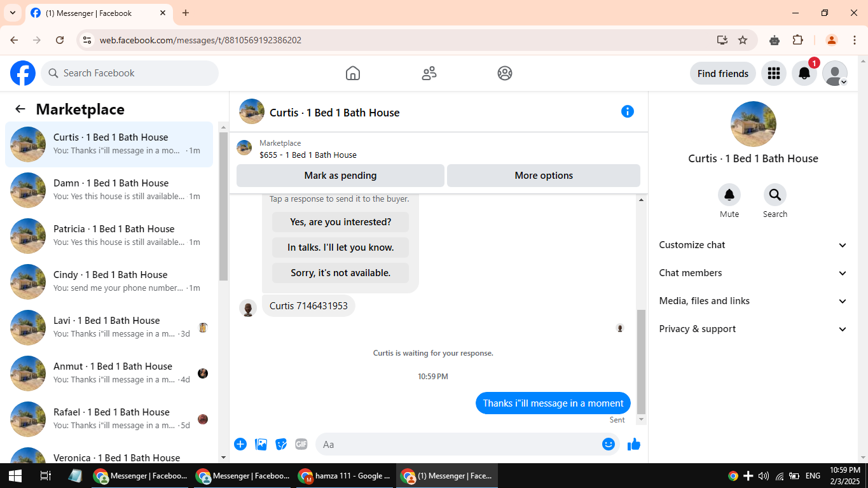Click in the Search Facebook field
This screenshot has width=868, height=488.
pyautogui.click(x=130, y=73)
